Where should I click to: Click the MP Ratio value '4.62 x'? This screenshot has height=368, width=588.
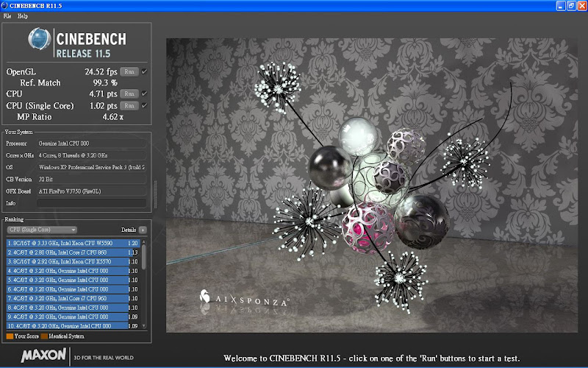click(113, 117)
